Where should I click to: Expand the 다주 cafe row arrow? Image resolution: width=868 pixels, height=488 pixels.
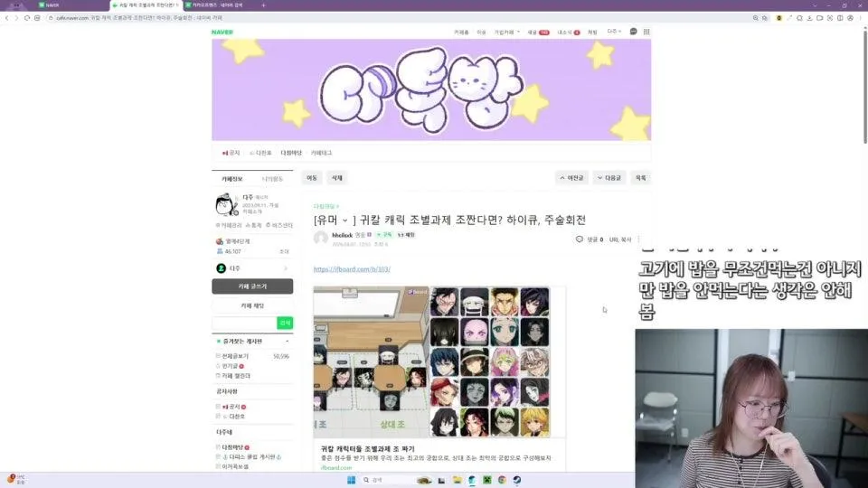click(286, 268)
